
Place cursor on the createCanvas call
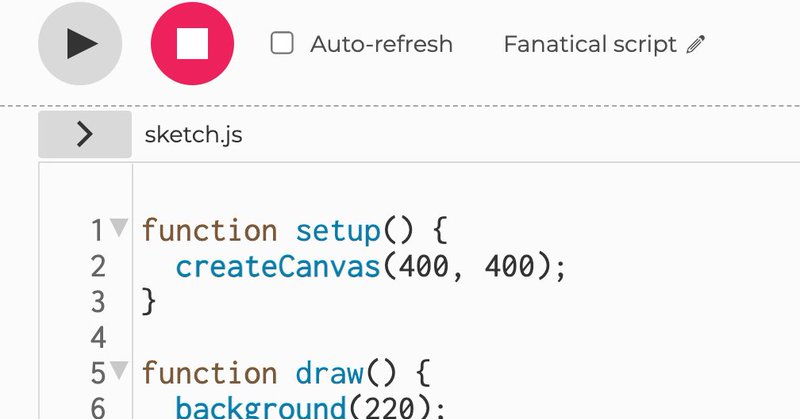click(278, 266)
